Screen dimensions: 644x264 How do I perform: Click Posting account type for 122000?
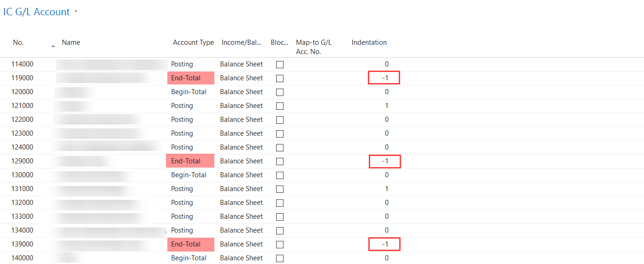[182, 120]
